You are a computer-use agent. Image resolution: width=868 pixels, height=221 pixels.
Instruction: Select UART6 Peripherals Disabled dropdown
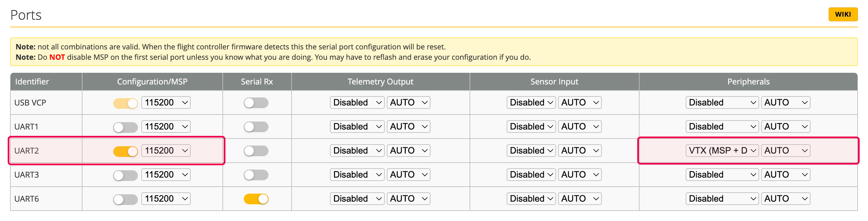[x=722, y=199]
